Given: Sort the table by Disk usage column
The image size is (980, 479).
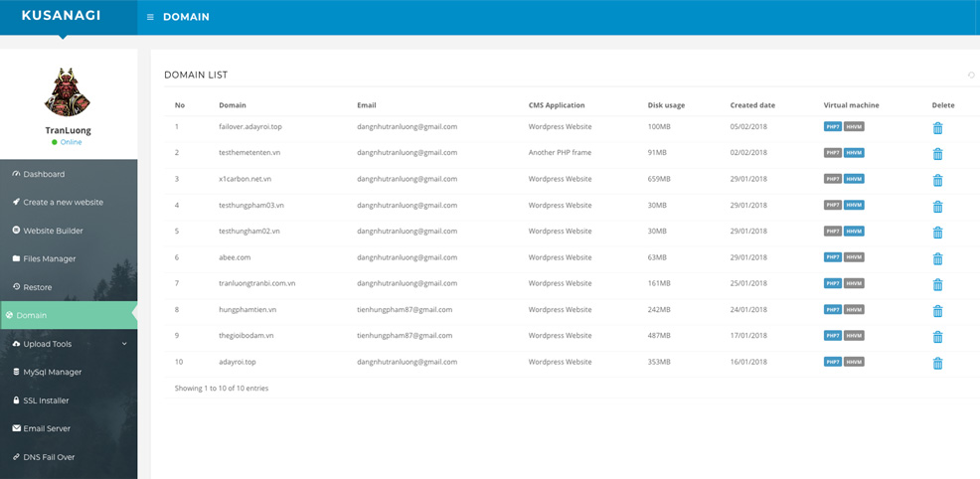Looking at the screenshot, I should [x=666, y=105].
